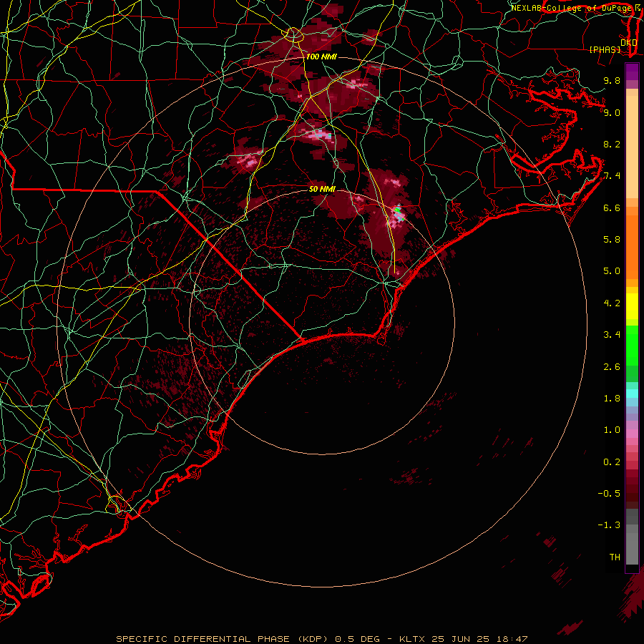Click the yellow segment of color bar
Image resolution: width=644 pixels, height=644 pixels.
coord(632,306)
